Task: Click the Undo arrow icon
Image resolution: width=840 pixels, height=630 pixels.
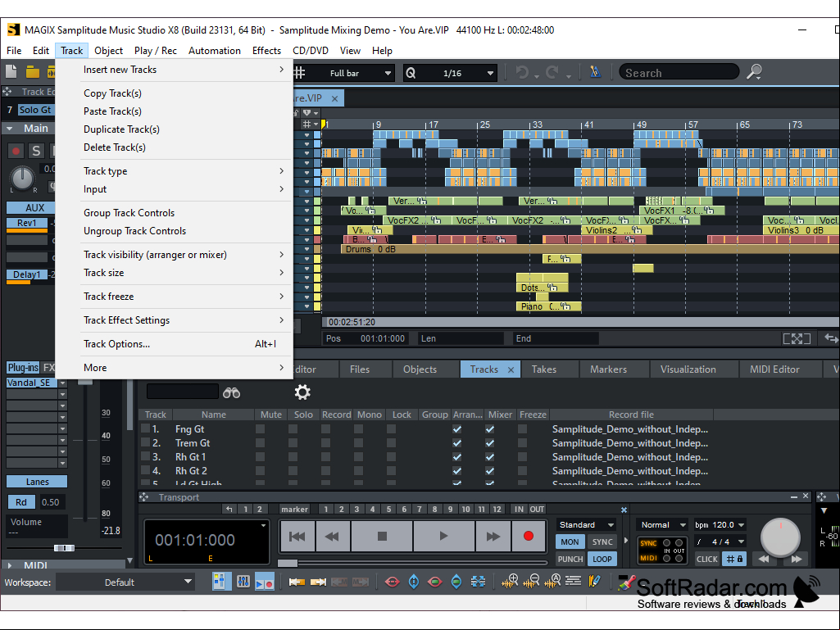Action: [x=522, y=72]
